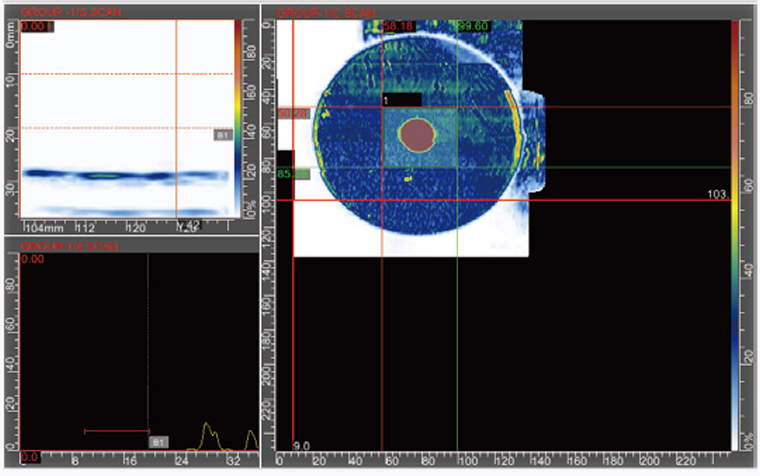Click the red 58.18 cursor label
Screen dimensions: 760x476
pos(398,26)
